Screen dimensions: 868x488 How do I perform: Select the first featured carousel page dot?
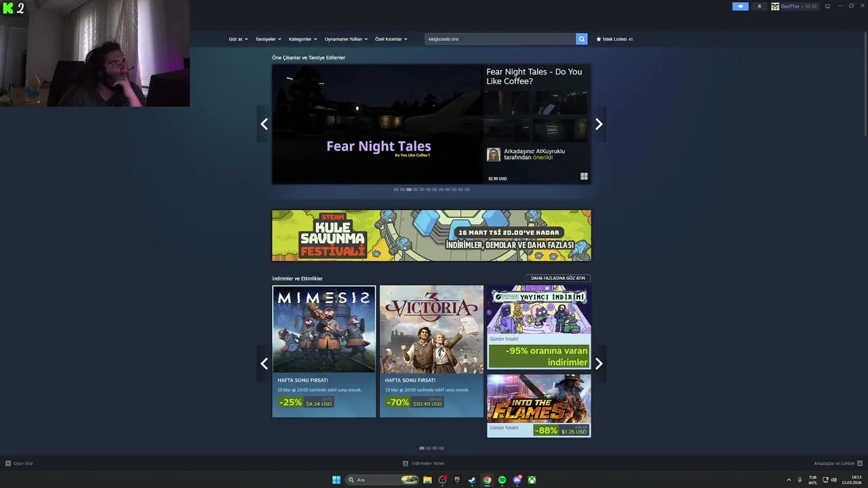[x=396, y=190]
